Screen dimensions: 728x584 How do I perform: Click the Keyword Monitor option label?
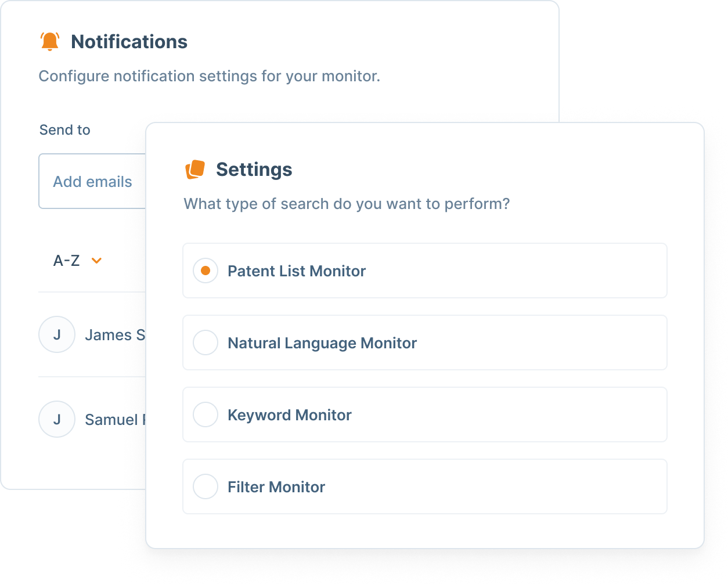click(290, 415)
